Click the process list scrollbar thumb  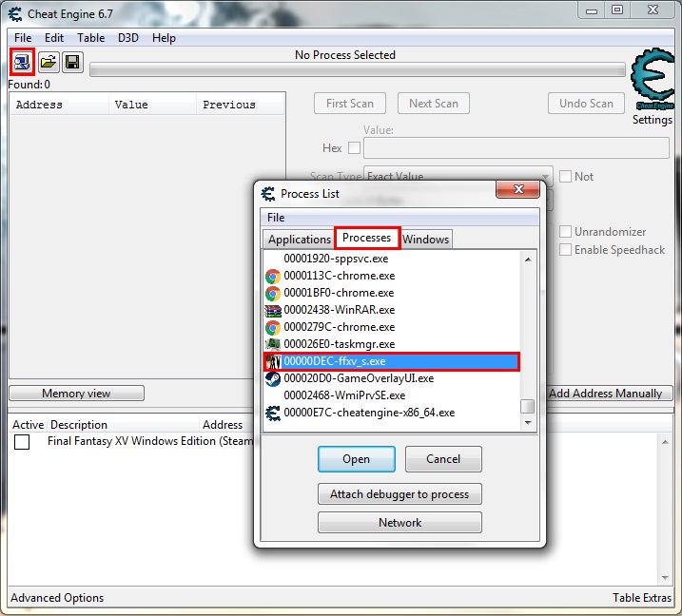528,407
